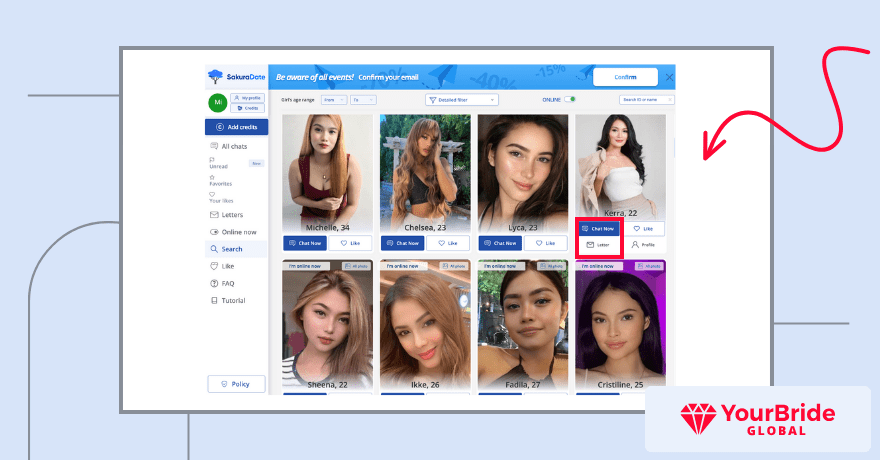Click Confirm email button in banner
The width and height of the screenshot is (880, 460).
click(625, 77)
